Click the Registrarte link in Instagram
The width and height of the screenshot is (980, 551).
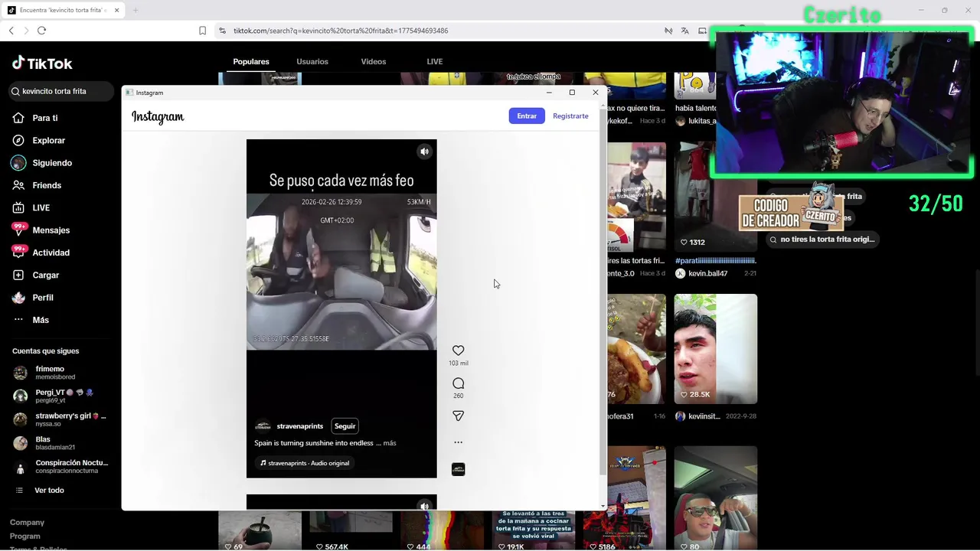pos(570,116)
